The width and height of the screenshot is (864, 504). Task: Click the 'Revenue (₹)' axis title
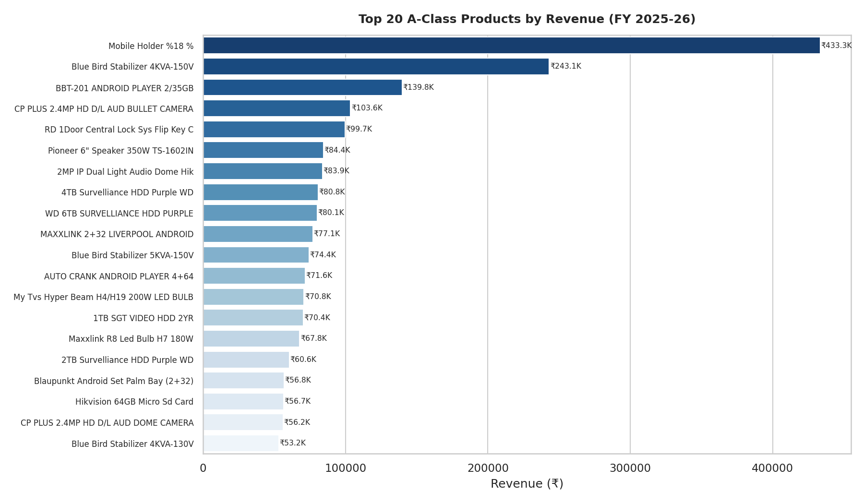coord(527,484)
